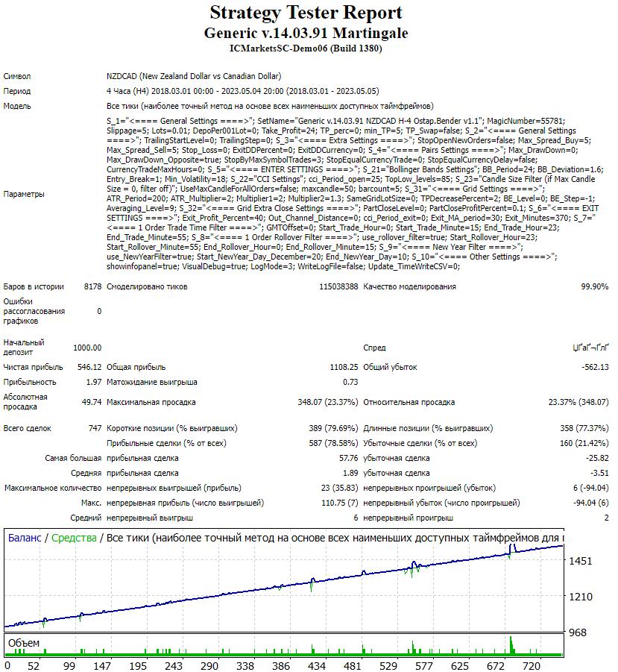The width and height of the screenshot is (618, 672).
Task: Select maximal consecutive profit value 110.75 (7)
Action: (340, 503)
